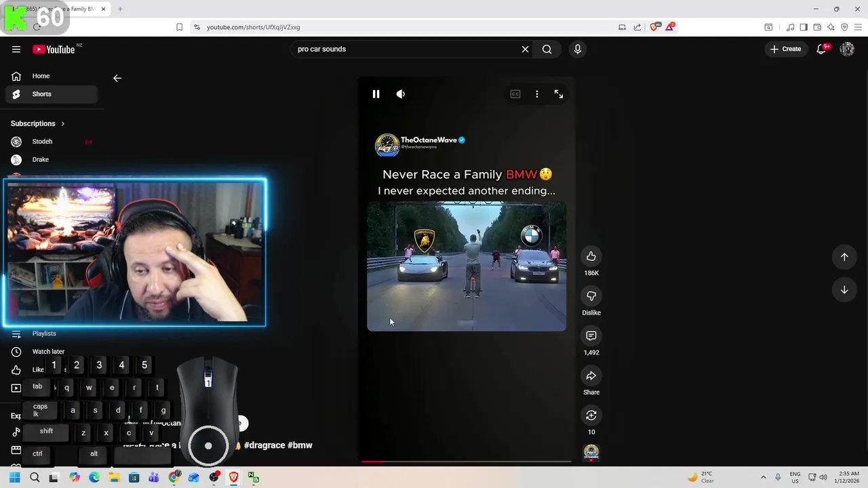868x488 pixels.
Task: Share the Short
Action: click(x=591, y=376)
